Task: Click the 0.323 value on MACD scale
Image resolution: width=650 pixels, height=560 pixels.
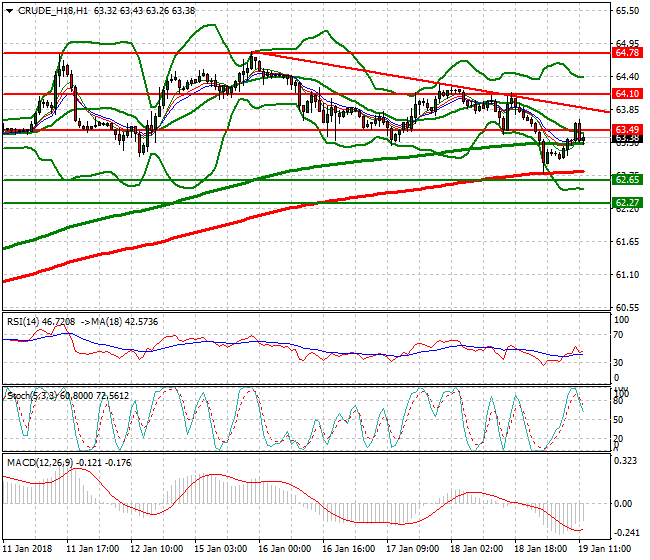Action: [627, 461]
